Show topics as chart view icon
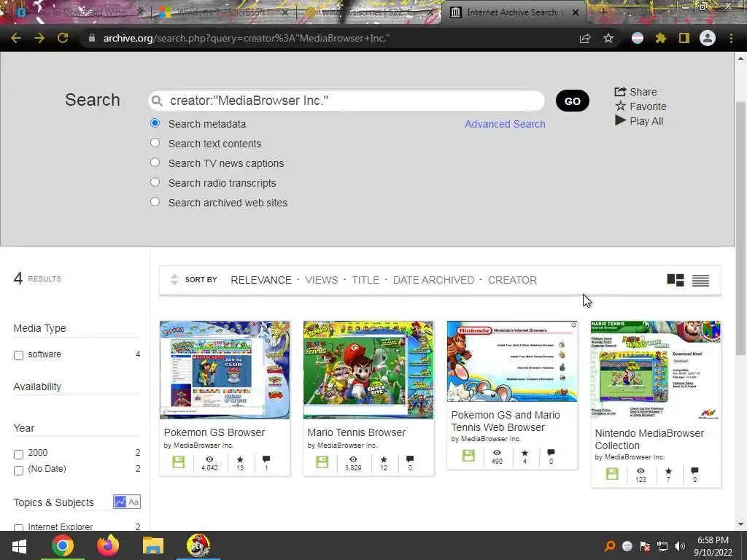 point(120,502)
